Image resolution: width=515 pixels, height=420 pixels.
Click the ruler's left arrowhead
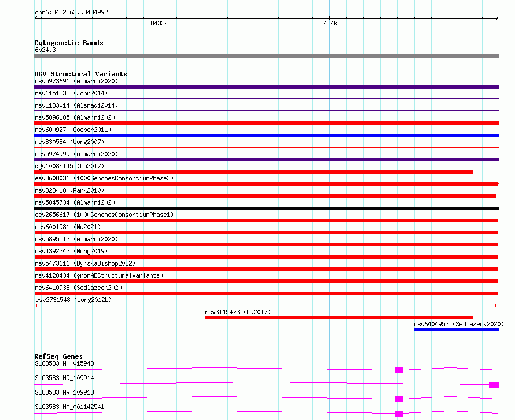[x=36, y=18]
